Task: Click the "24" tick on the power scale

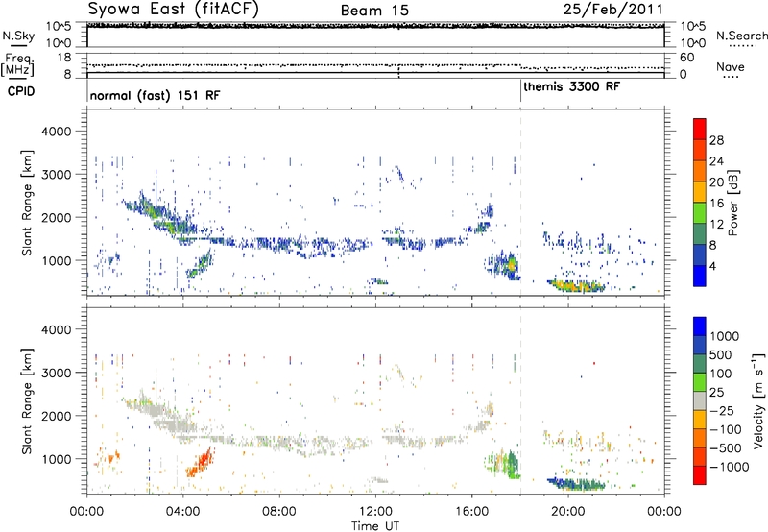Action: coord(716,161)
